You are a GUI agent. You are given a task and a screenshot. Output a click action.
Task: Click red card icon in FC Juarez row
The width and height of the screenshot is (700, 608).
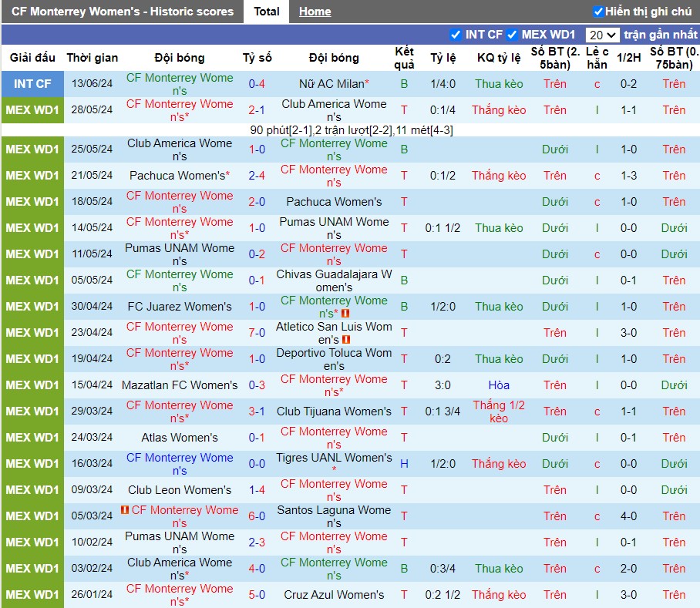(345, 314)
